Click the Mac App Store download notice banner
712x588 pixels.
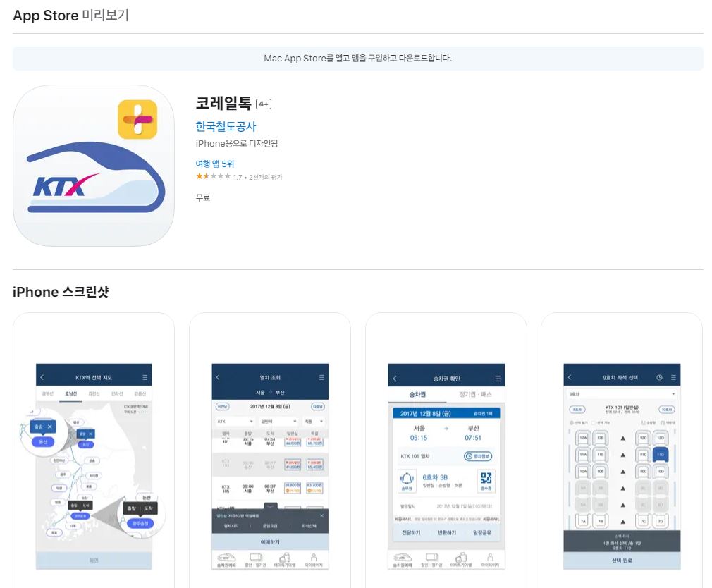[x=358, y=58]
